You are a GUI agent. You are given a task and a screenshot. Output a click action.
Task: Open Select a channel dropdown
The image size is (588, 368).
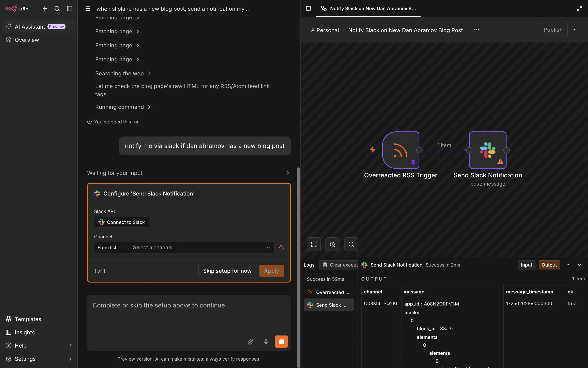202,247
